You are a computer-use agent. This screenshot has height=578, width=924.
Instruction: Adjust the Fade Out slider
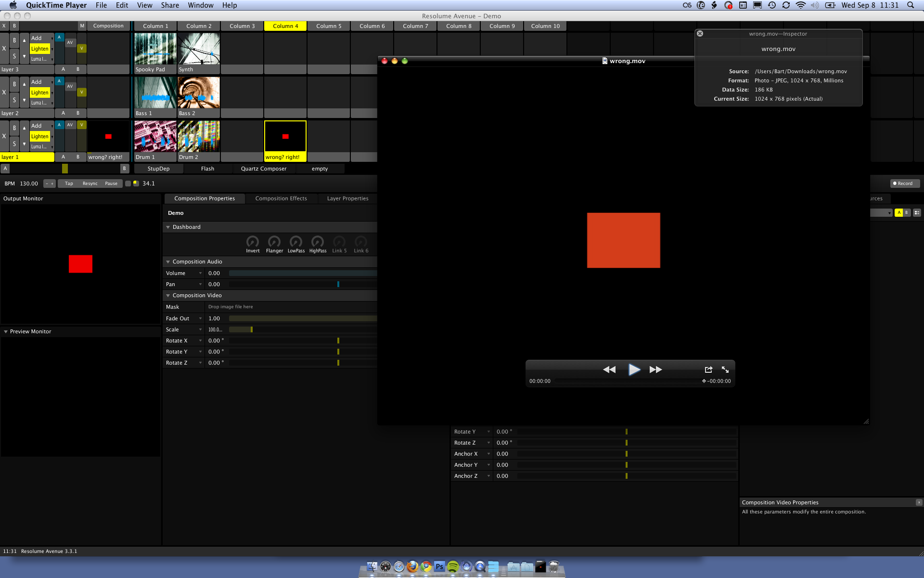[x=303, y=318]
